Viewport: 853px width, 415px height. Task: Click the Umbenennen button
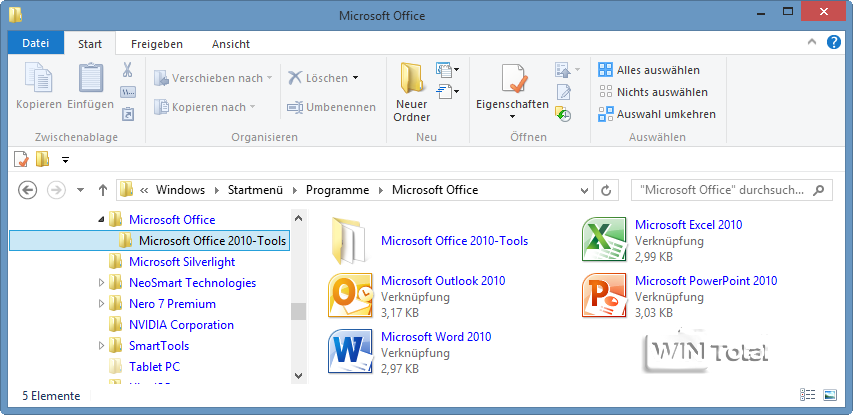331,107
